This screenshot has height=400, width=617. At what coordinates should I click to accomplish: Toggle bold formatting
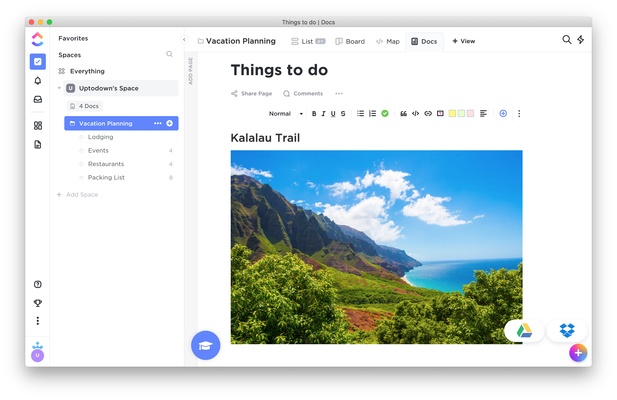coord(314,114)
